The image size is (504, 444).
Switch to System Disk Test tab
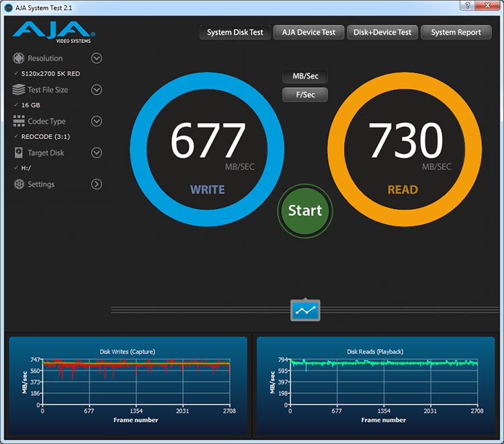(235, 32)
